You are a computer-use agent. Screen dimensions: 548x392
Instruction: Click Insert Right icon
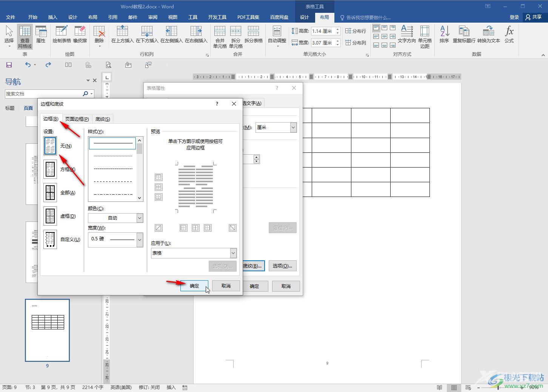[x=196, y=35]
